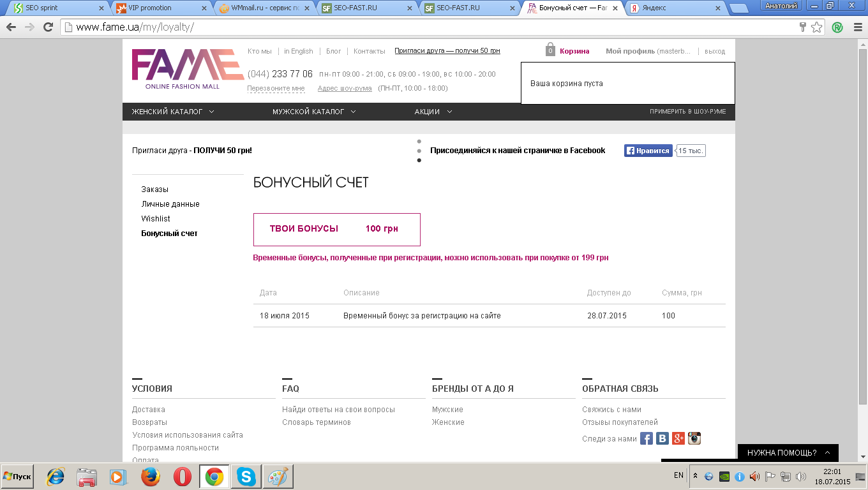Open Action Center flag in tray
This screenshot has width=868, height=490.
coord(770,476)
